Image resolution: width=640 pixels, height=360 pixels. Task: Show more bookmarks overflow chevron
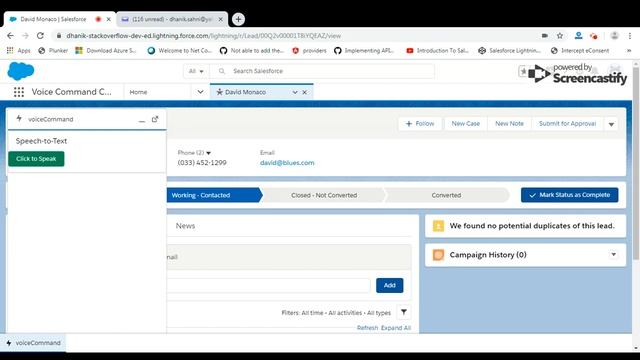point(629,51)
